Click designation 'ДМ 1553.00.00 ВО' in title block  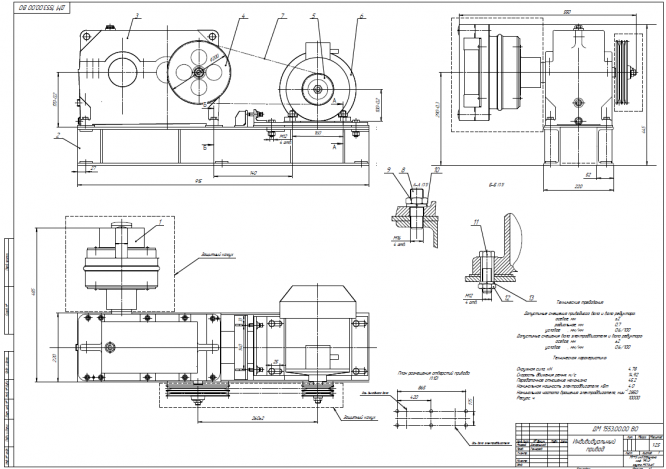615,429
